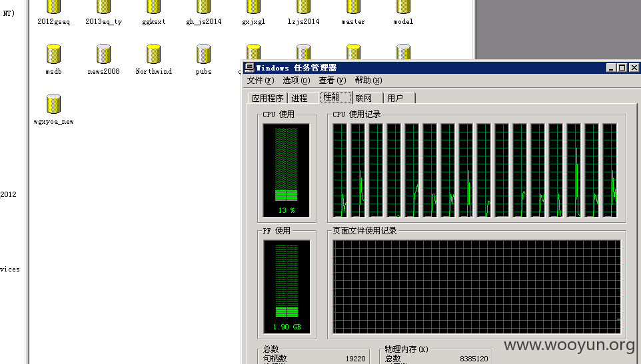Select the msdb database icon
This screenshot has width=641, height=364.
(x=53, y=54)
